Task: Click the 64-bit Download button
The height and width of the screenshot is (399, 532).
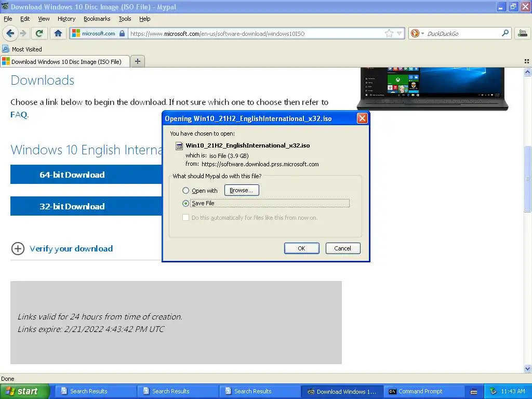Action: tap(86, 175)
